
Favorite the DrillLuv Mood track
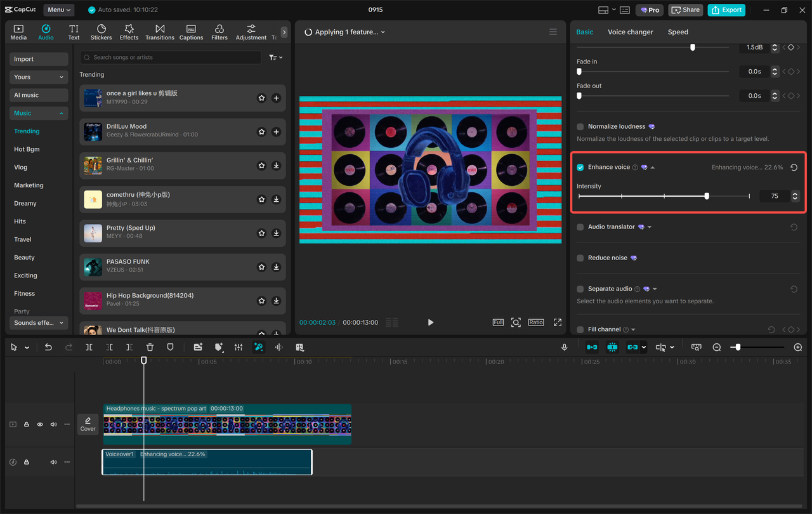pyautogui.click(x=261, y=132)
